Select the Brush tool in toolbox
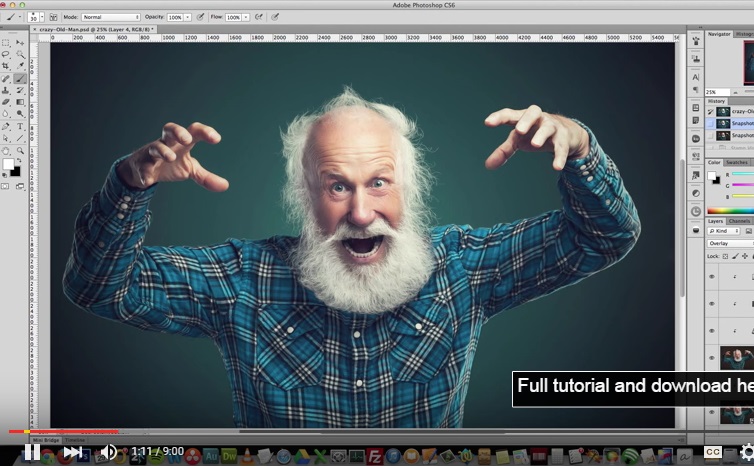The image size is (754, 466). [x=20, y=78]
